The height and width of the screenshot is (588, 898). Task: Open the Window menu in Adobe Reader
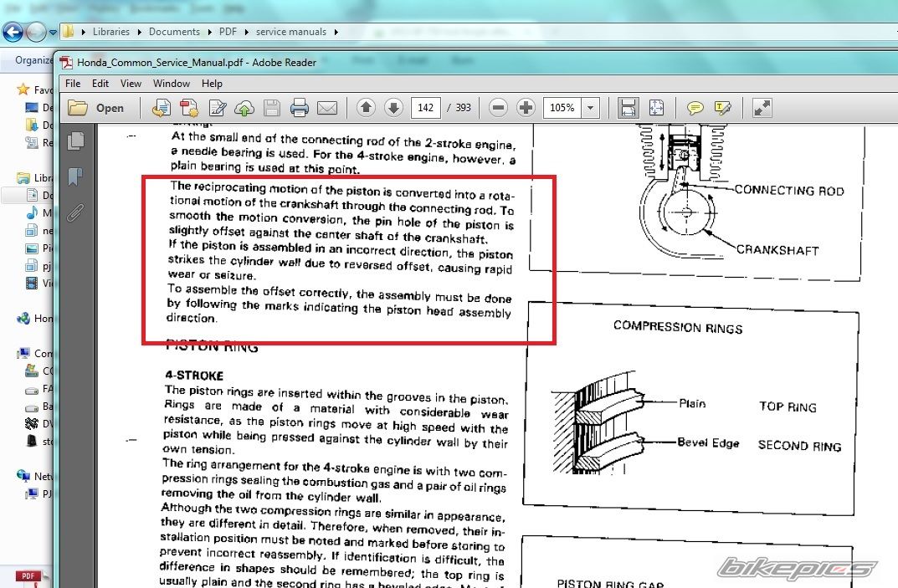pyautogui.click(x=172, y=84)
